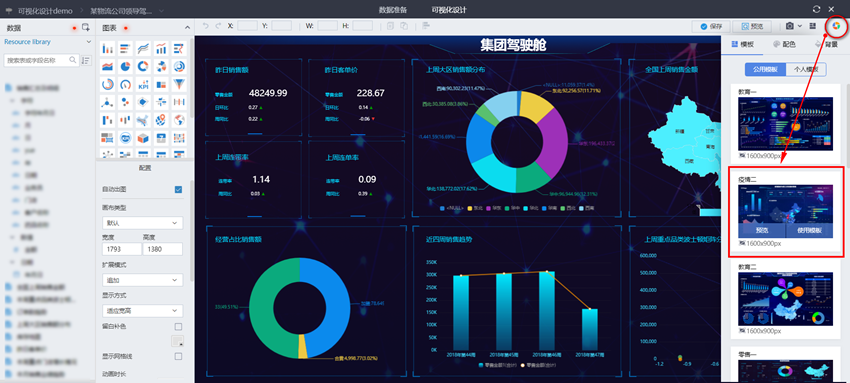Select the radar chart icon

pos(143,102)
